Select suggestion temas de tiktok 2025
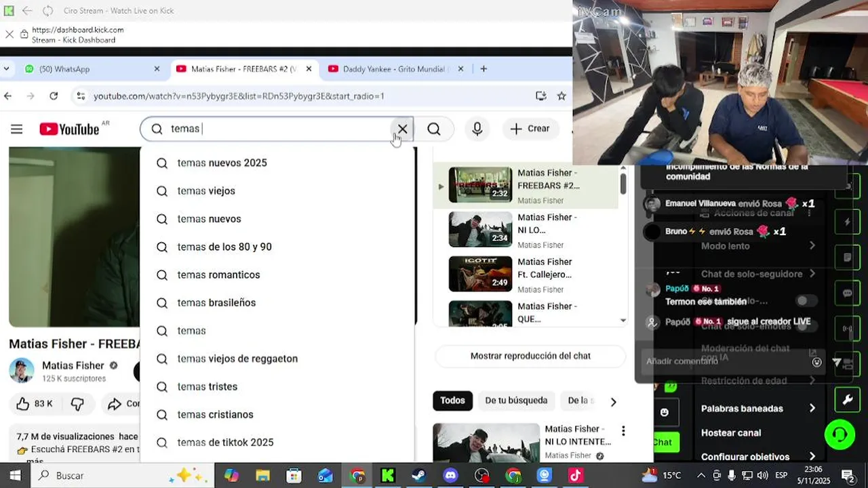Viewport: 868px width, 488px height. 277,443
